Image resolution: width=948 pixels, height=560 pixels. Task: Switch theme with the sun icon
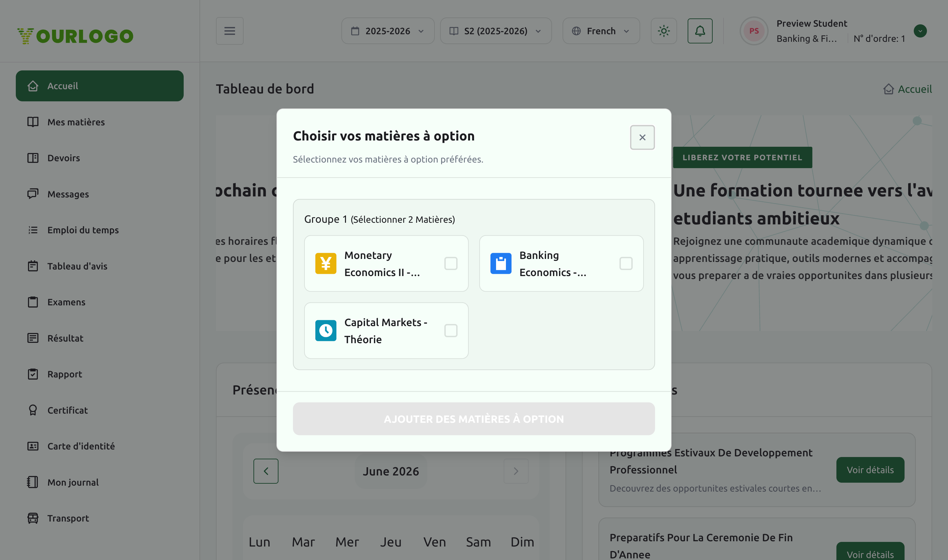[x=664, y=31]
